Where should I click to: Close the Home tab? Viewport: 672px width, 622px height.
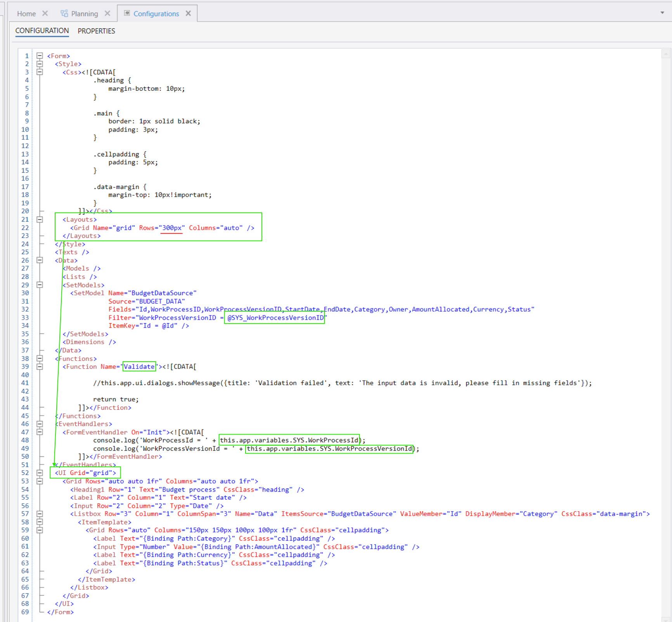[x=45, y=13]
